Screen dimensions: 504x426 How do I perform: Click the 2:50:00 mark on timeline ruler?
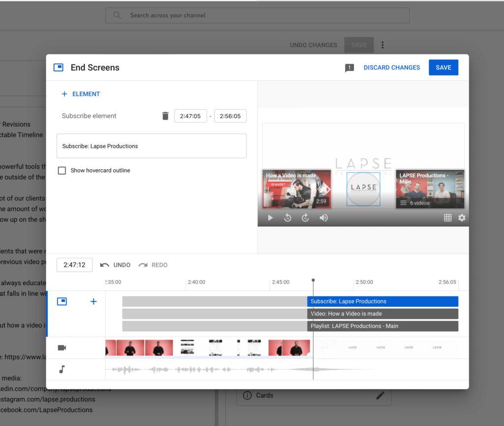(x=364, y=282)
